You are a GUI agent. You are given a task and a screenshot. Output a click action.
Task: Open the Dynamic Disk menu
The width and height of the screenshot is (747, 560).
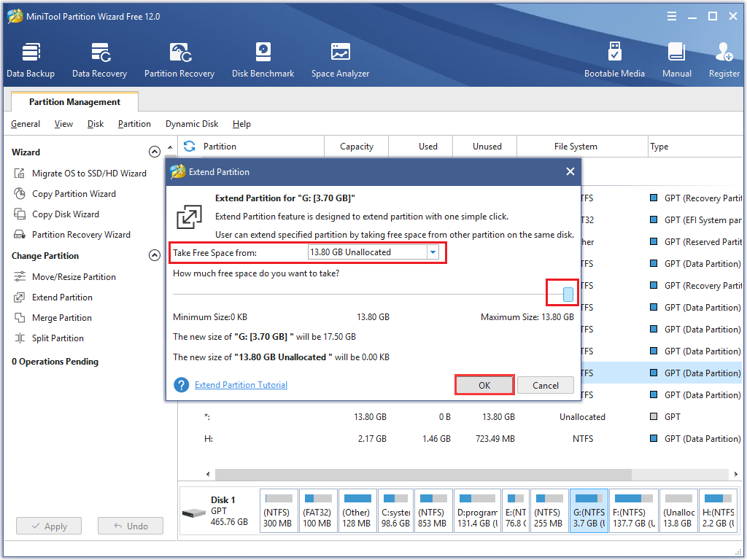coord(192,124)
